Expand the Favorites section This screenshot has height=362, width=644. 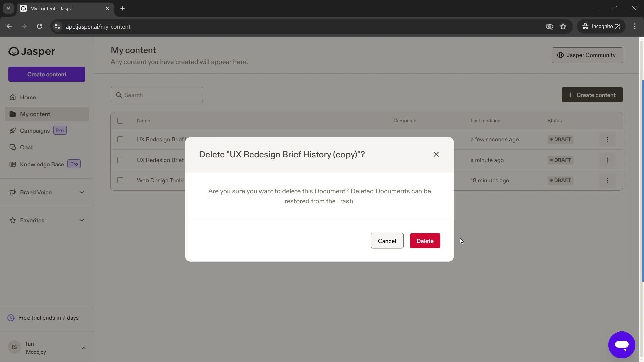tap(81, 220)
